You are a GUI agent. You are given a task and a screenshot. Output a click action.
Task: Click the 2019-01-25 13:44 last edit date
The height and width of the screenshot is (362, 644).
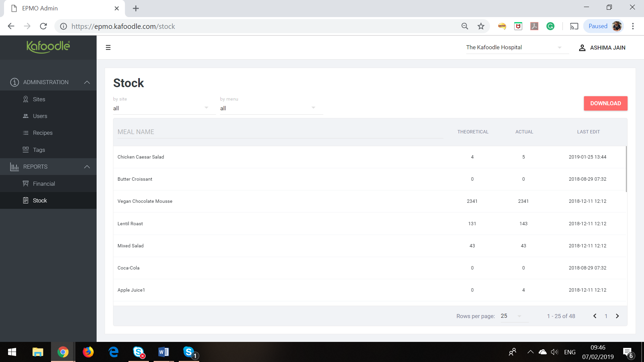coord(588,157)
